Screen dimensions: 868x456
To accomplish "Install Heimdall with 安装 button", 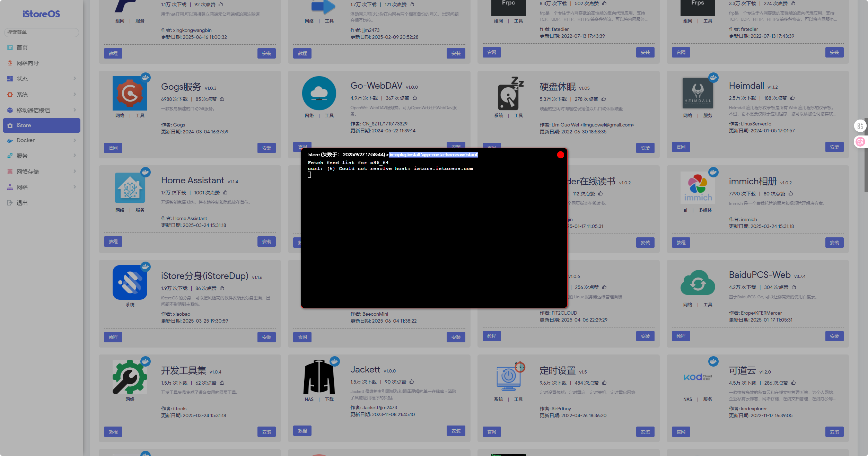I will click(834, 147).
